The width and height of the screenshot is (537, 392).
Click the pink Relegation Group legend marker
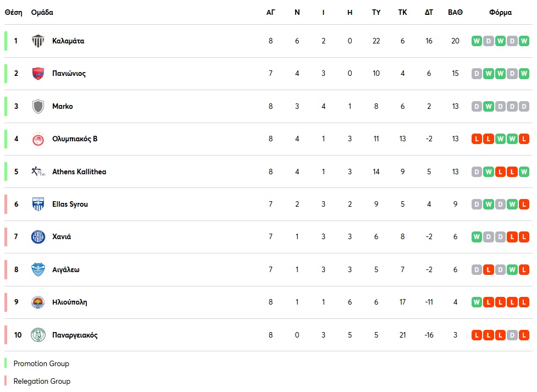(5, 381)
